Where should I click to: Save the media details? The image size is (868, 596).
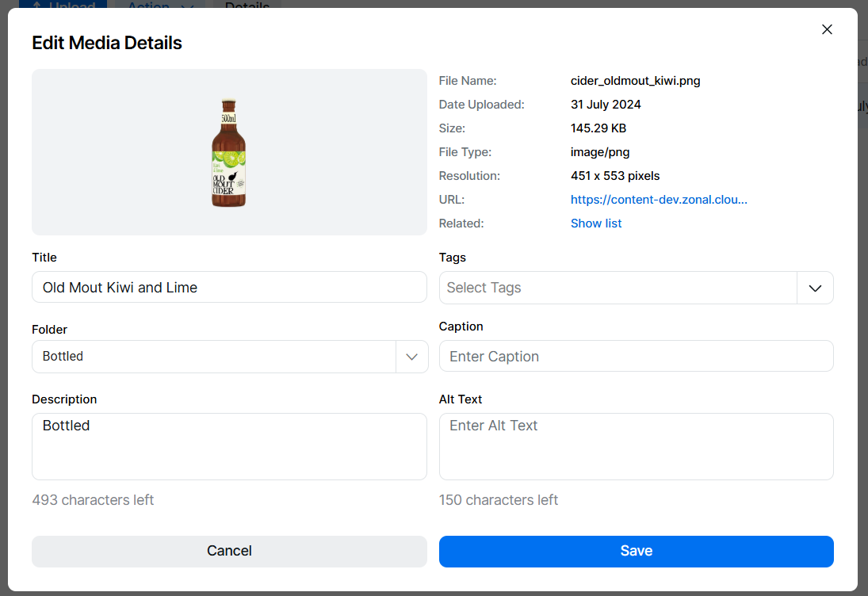click(636, 551)
